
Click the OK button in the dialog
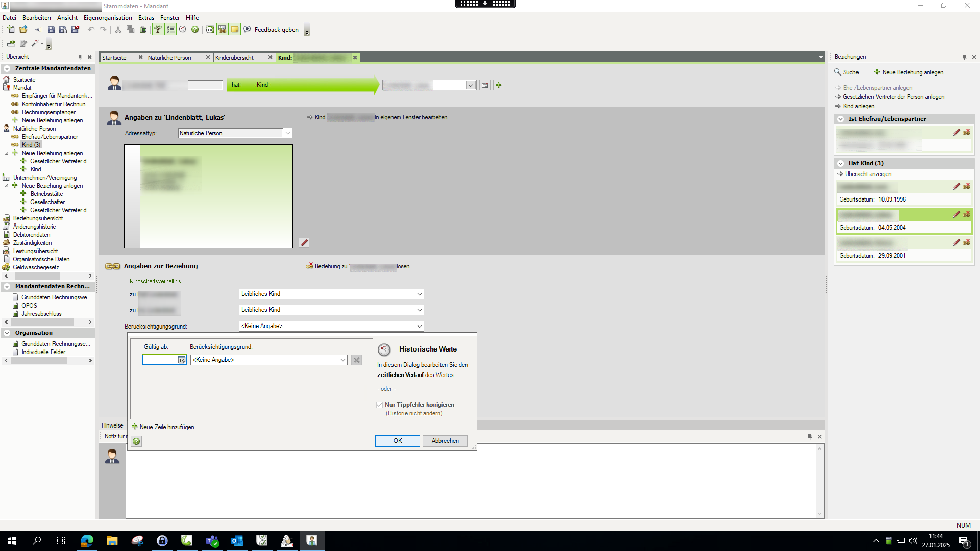tap(397, 441)
